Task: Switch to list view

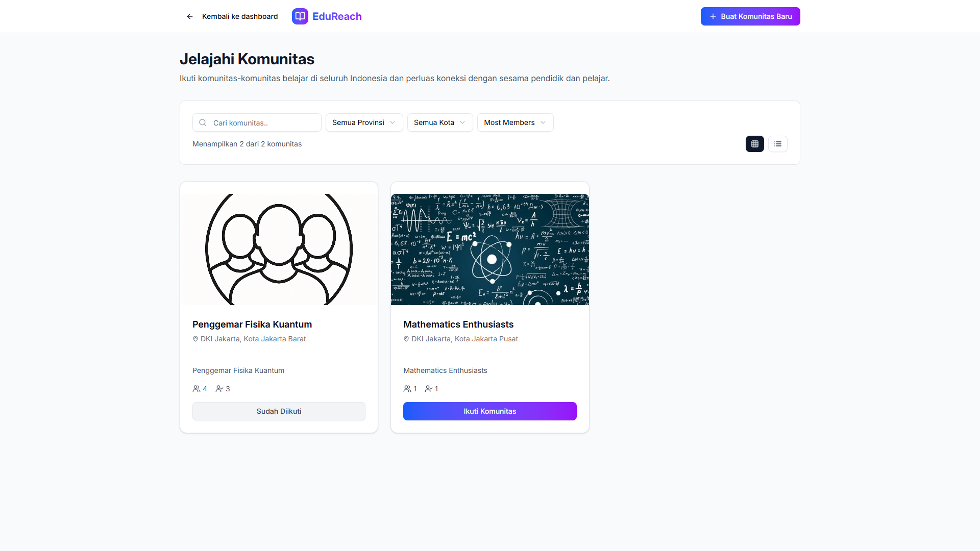Action: click(x=778, y=144)
